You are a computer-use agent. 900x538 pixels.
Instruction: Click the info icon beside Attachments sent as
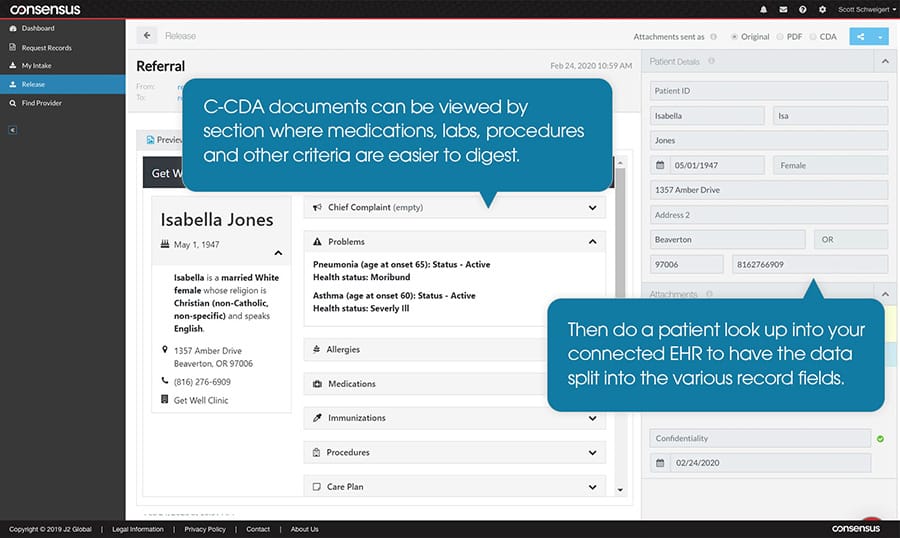point(713,37)
